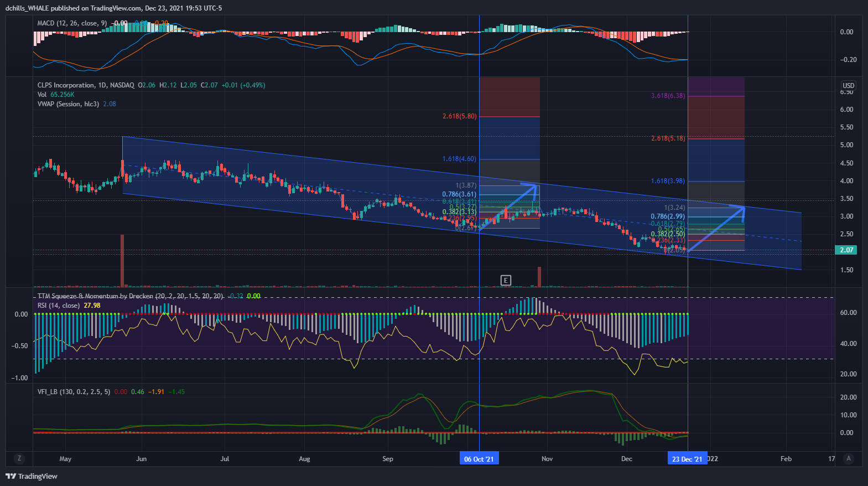Click the Jul label on time axis
This screenshot has width=868, height=486.
click(225, 459)
